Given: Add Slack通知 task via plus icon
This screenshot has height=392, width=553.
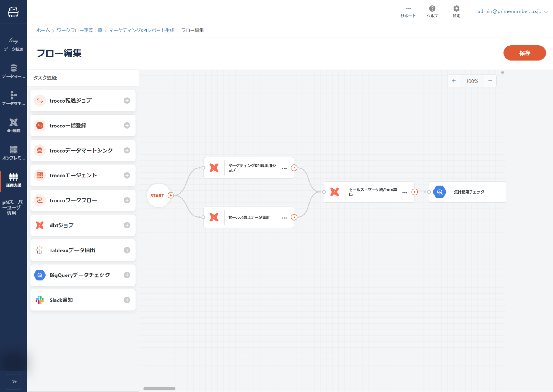Looking at the screenshot, I should (x=127, y=300).
